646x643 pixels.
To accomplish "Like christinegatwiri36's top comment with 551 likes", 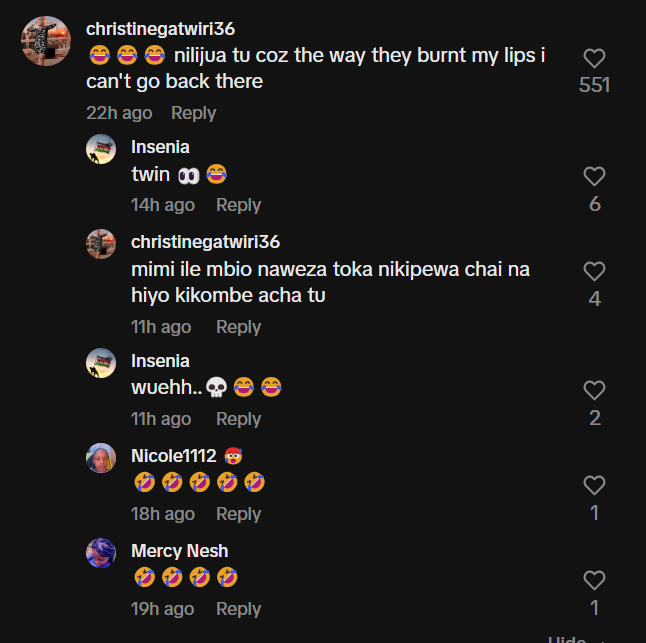I will point(594,59).
